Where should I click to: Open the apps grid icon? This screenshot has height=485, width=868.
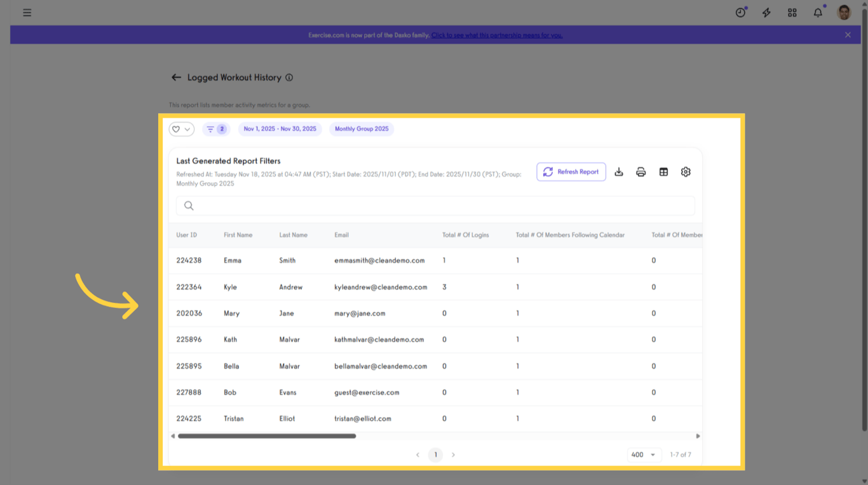[792, 13]
